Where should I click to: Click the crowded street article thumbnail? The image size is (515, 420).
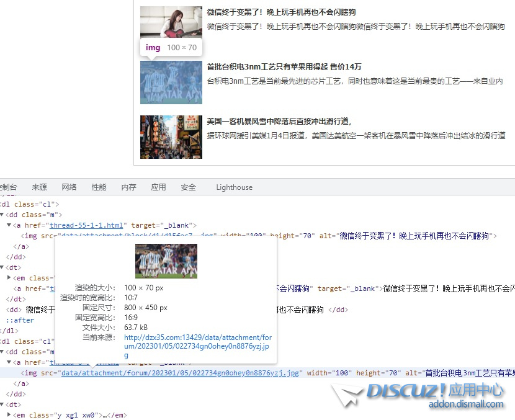(171, 136)
